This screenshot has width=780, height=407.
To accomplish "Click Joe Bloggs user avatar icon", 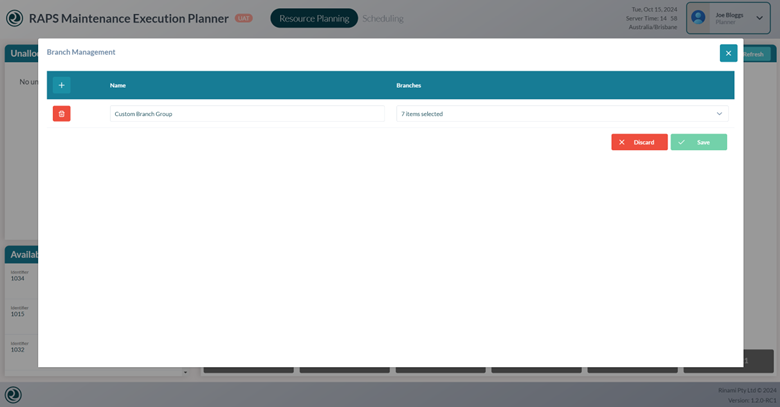I will point(698,18).
